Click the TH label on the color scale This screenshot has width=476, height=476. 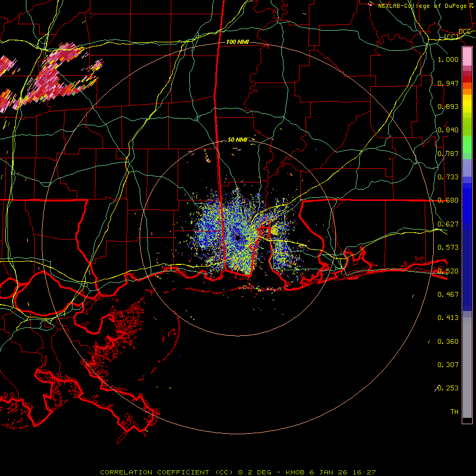454,412
